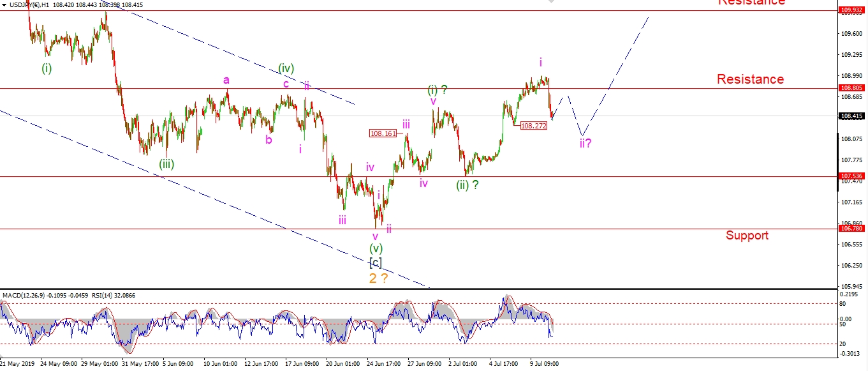Viewport: 868px width, 371px height.
Task: Click the Resistance label near 108.805
Action: pyautogui.click(x=750, y=79)
